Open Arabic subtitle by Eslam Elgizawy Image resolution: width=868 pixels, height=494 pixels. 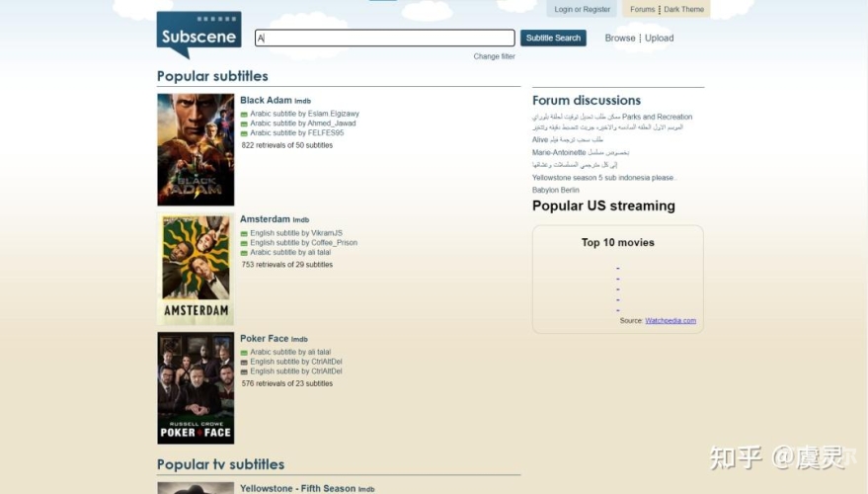(304, 114)
